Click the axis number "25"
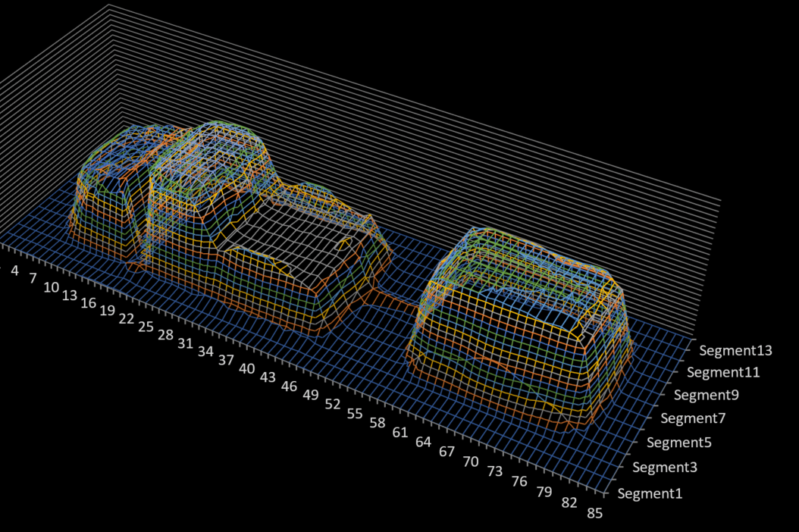The width and height of the screenshot is (799, 532). point(146,326)
